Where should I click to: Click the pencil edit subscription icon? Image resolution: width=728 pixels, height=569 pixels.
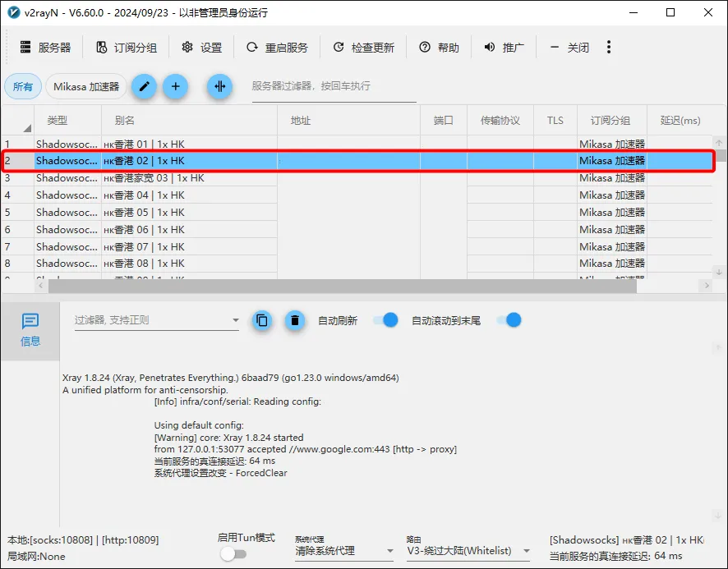145,86
